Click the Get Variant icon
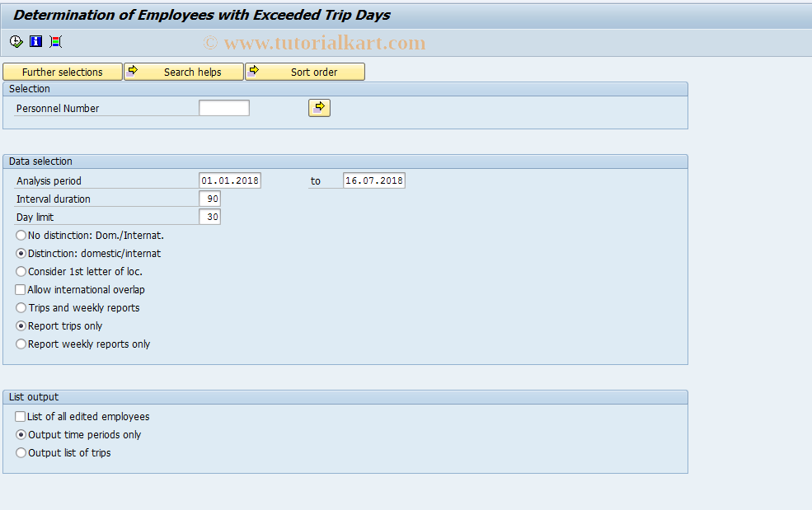The width and height of the screenshot is (812, 510). click(x=56, y=41)
